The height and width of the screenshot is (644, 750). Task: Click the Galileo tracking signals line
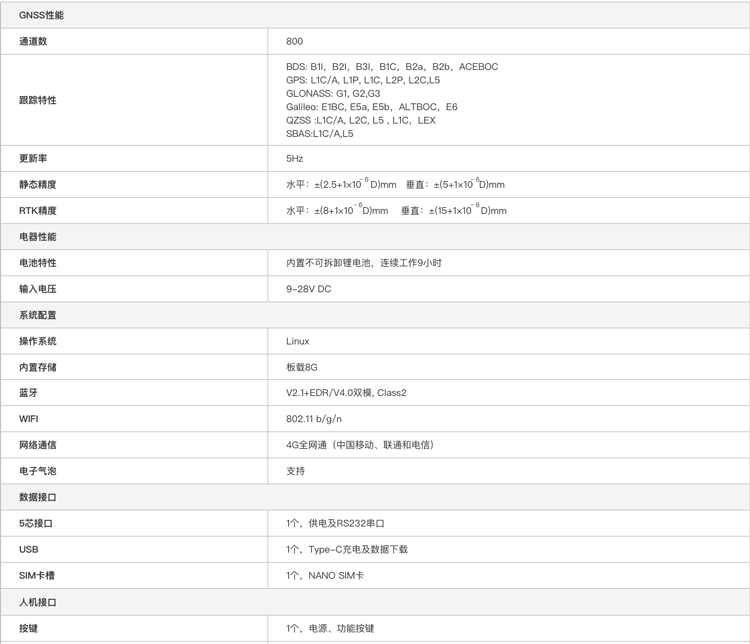click(371, 107)
